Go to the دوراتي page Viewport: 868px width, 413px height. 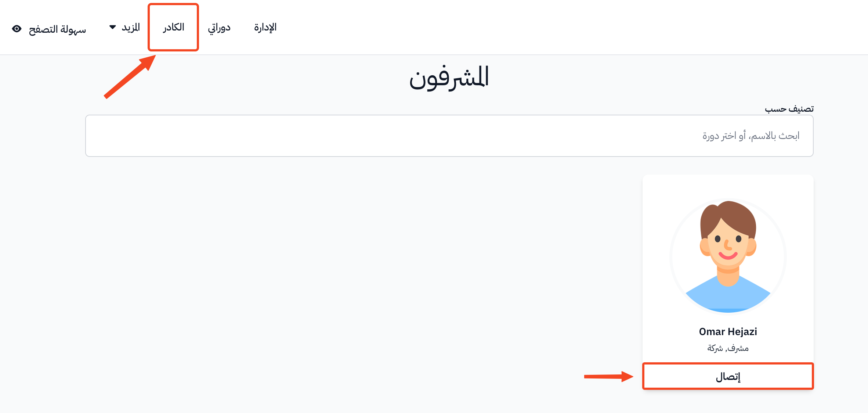[219, 28]
